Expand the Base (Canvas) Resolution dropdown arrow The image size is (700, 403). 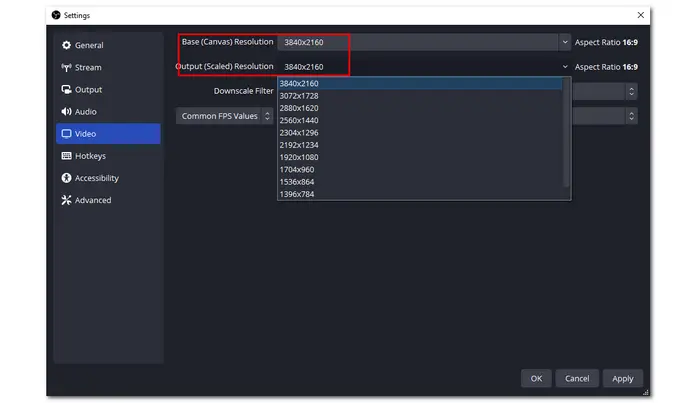coord(565,42)
